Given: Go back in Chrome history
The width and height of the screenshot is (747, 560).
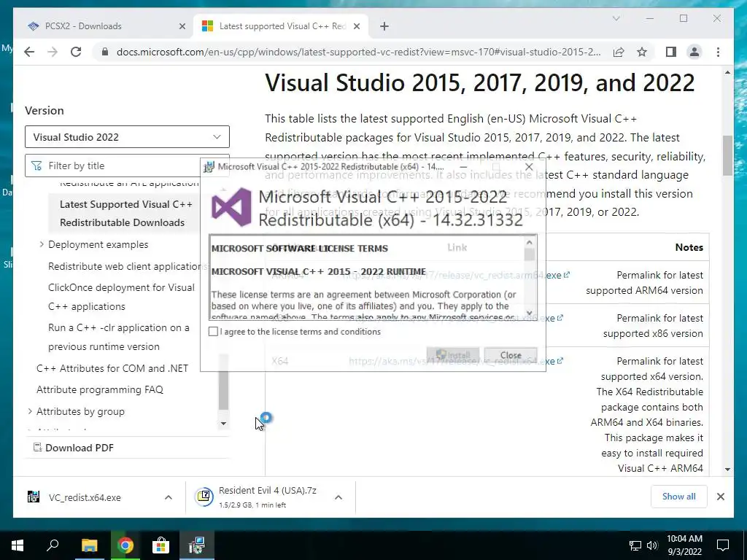Looking at the screenshot, I should click(x=29, y=52).
